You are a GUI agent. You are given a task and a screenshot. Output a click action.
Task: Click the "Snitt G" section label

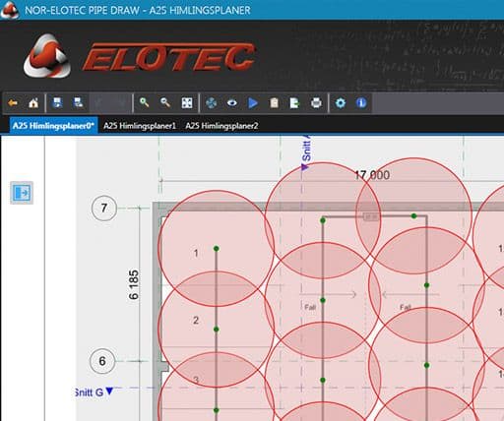point(94,392)
